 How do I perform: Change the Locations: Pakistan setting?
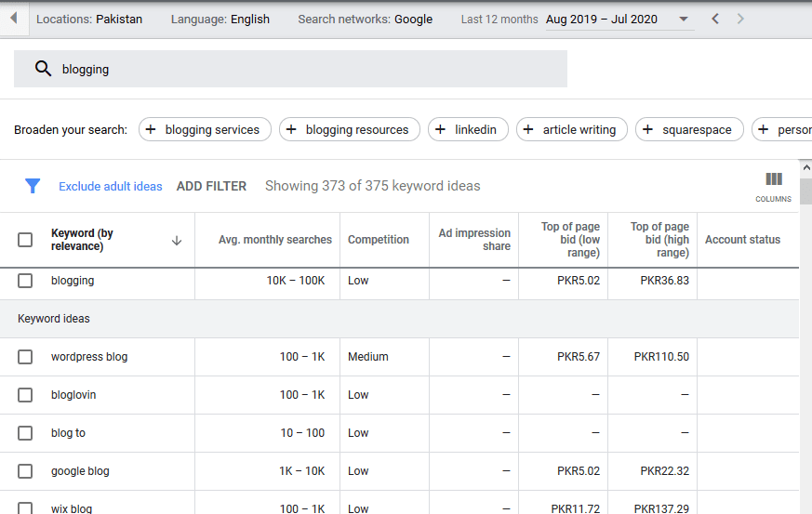tap(89, 20)
